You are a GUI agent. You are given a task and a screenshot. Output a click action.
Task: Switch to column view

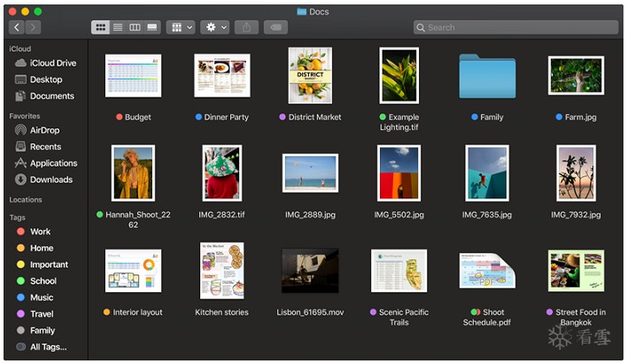coord(135,27)
